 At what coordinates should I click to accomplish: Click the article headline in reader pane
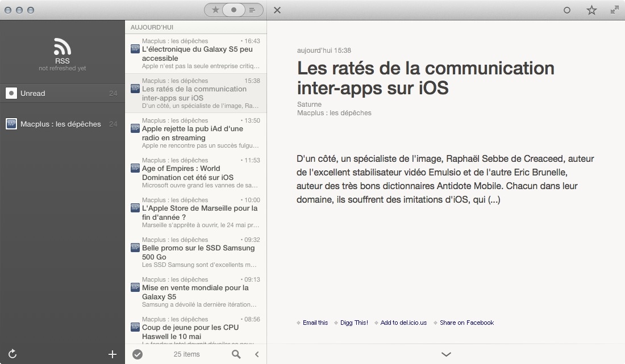426,78
